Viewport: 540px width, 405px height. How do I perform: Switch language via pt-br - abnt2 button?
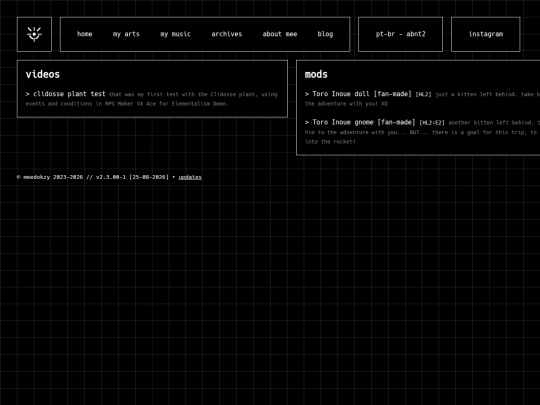[x=401, y=34]
